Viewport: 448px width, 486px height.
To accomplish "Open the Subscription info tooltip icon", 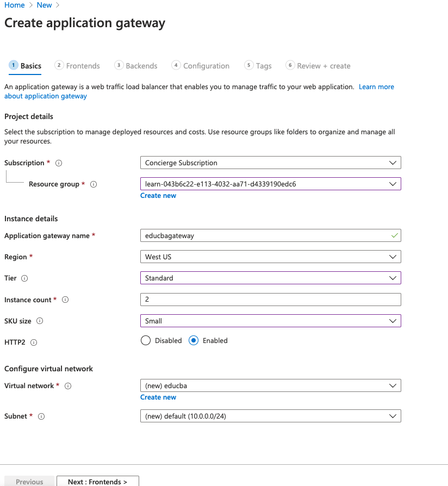I will tap(58, 163).
